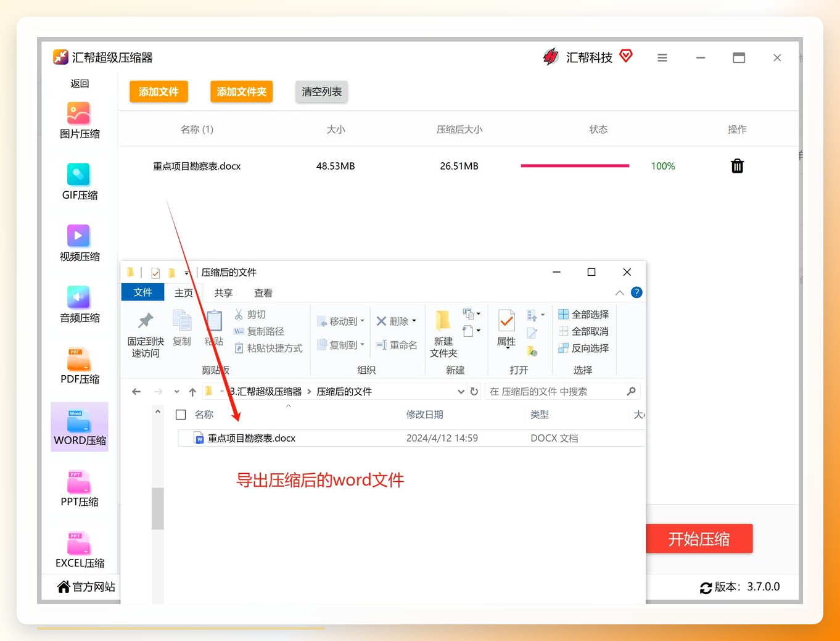Click 复制路径 in Explorer ribbon
The width and height of the screenshot is (840, 641).
tap(259, 331)
